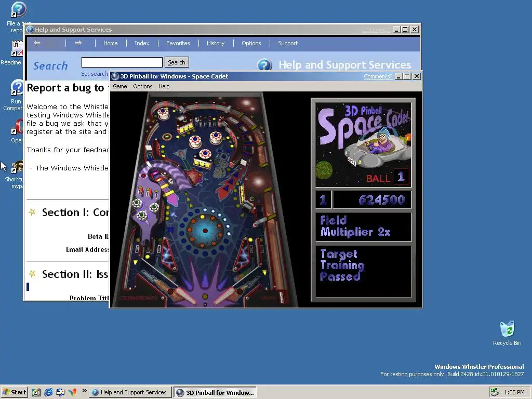Click the Section I star icon
532x399 pixels.
[32, 212]
